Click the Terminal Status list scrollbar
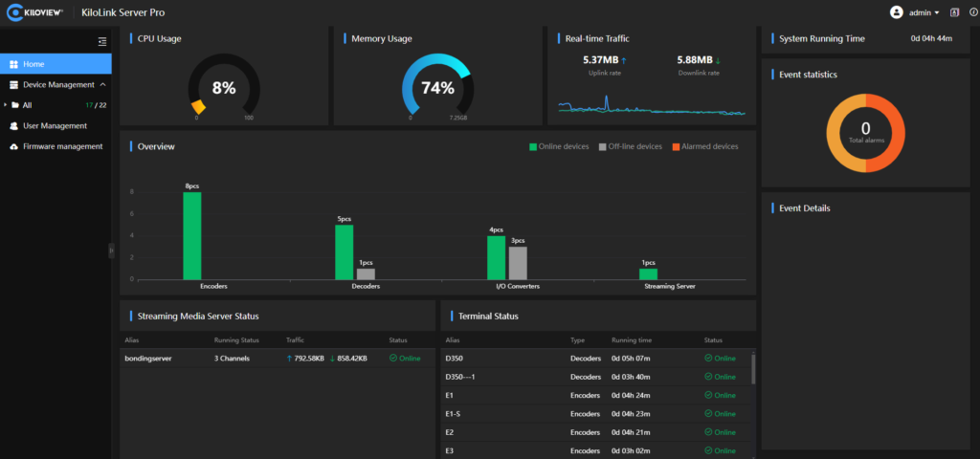Image resolution: width=980 pixels, height=459 pixels. [751, 368]
